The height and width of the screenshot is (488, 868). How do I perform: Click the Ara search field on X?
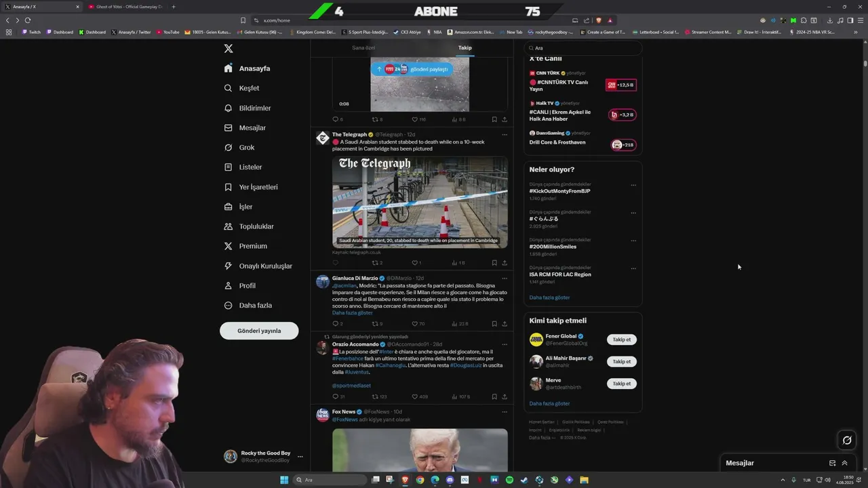coord(583,48)
